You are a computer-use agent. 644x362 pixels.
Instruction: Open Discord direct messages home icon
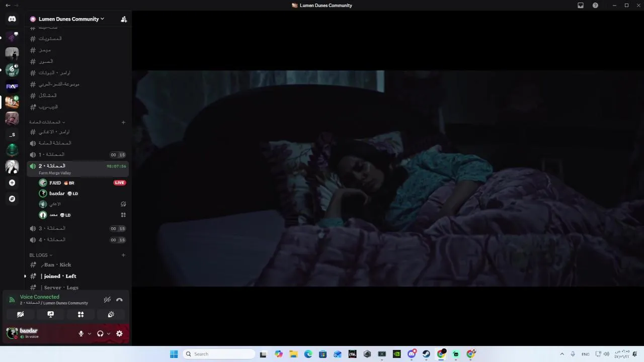(x=12, y=19)
